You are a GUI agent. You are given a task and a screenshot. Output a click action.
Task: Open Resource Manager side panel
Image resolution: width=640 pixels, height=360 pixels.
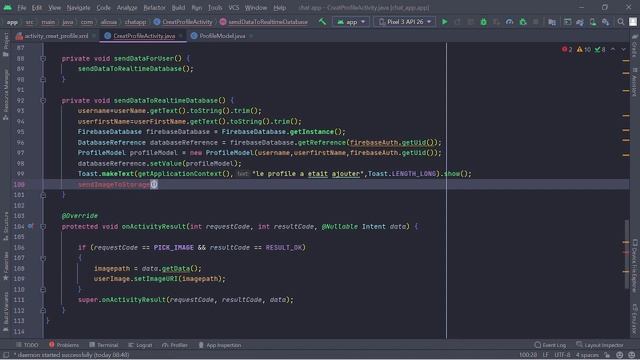[6, 94]
